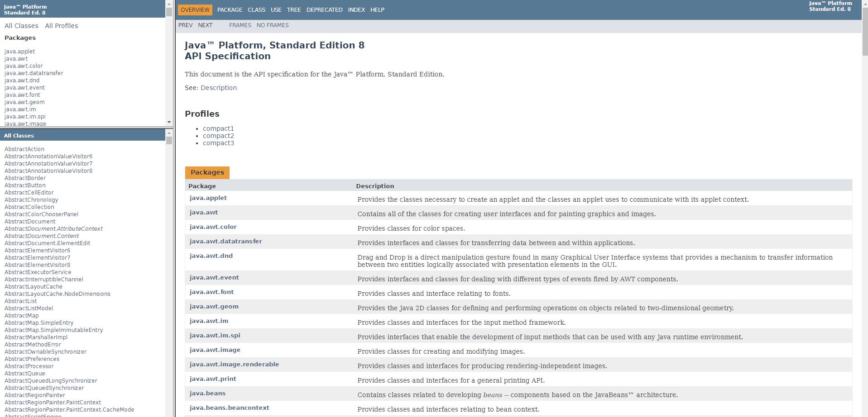Open the AbstractButton class

[x=25, y=185]
